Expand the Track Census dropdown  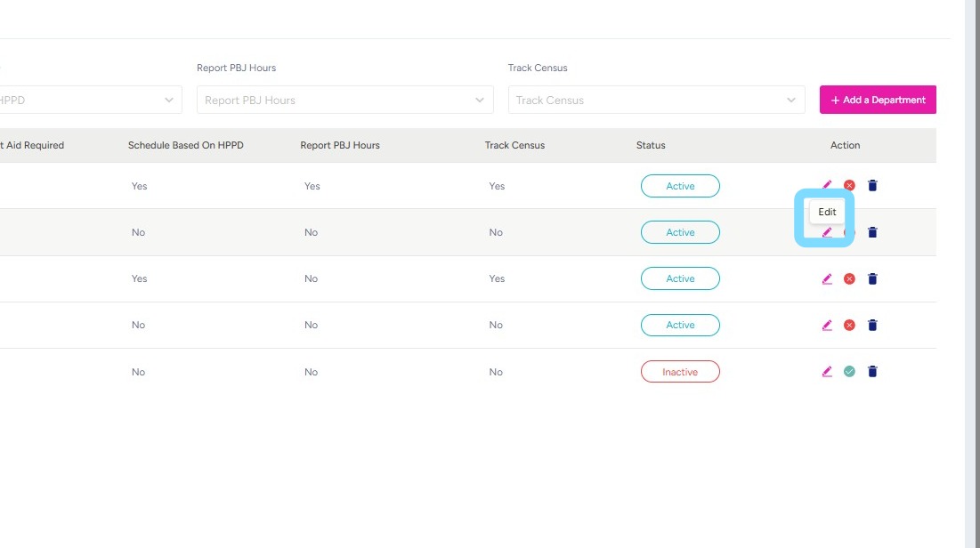[656, 101]
